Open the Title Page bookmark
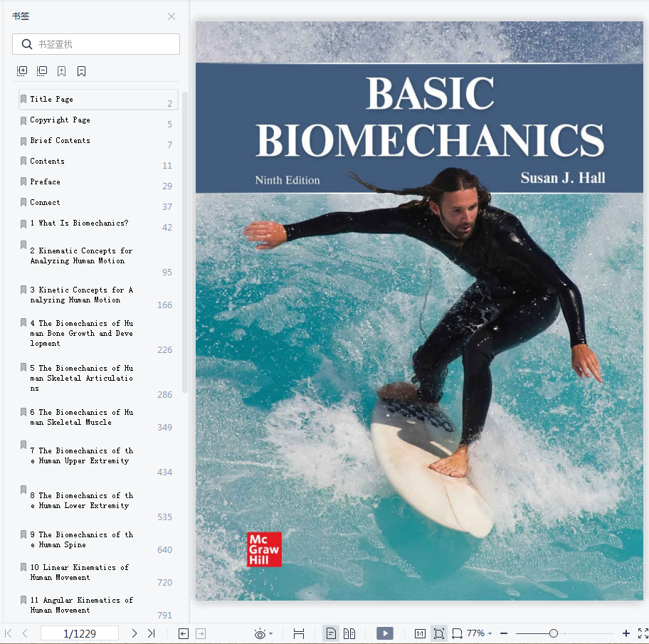This screenshot has height=644, width=649. (x=98, y=100)
